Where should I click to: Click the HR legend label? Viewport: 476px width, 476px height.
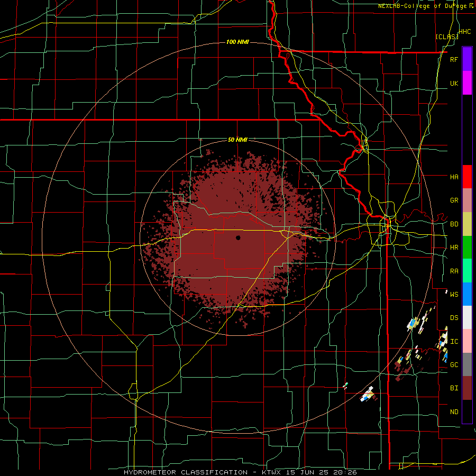coord(454,248)
